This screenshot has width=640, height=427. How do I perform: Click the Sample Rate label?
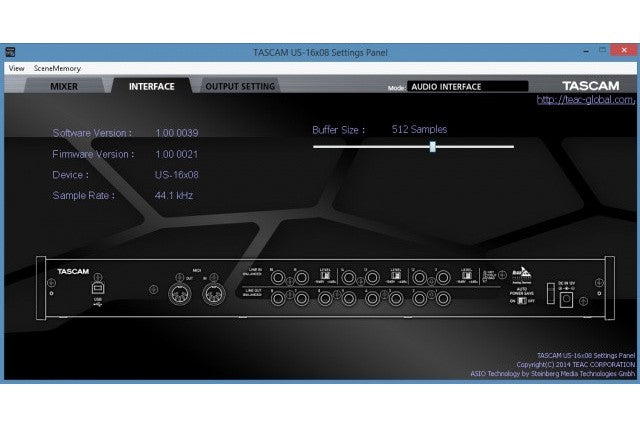click(x=84, y=196)
